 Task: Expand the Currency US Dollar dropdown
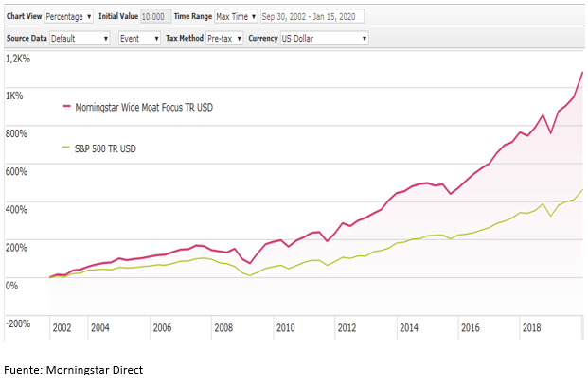(x=324, y=39)
